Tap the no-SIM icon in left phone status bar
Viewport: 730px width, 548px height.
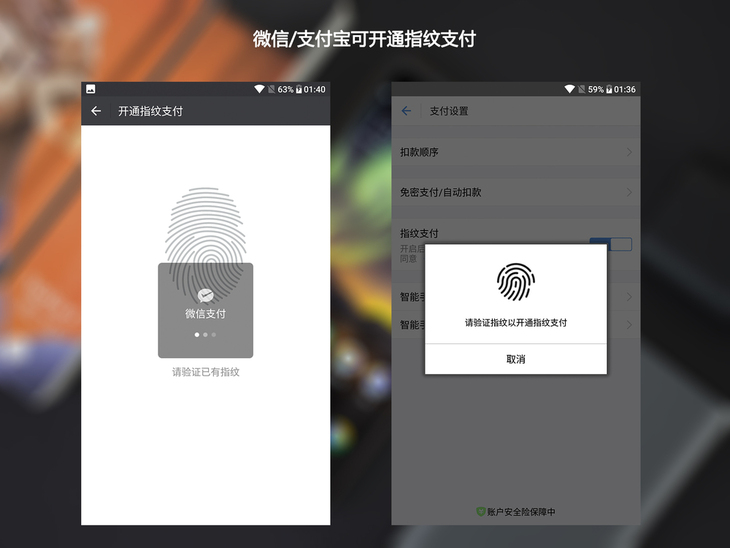271,89
